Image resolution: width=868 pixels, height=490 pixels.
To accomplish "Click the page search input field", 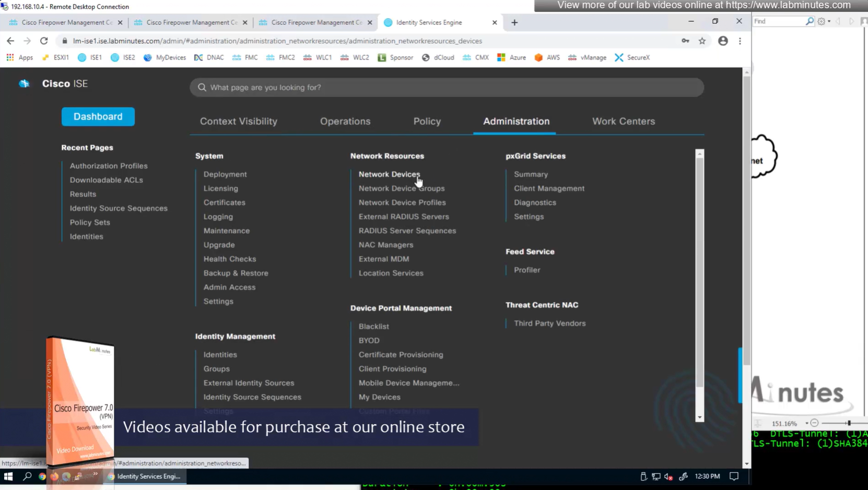I will [447, 87].
